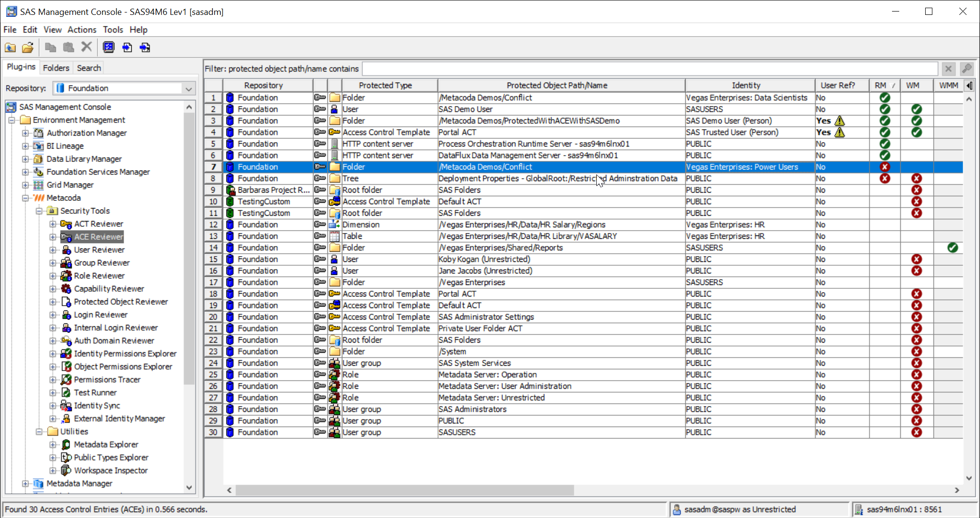980x518 pixels.
Task: Open the Metadata Explorer icon
Action: click(66, 444)
